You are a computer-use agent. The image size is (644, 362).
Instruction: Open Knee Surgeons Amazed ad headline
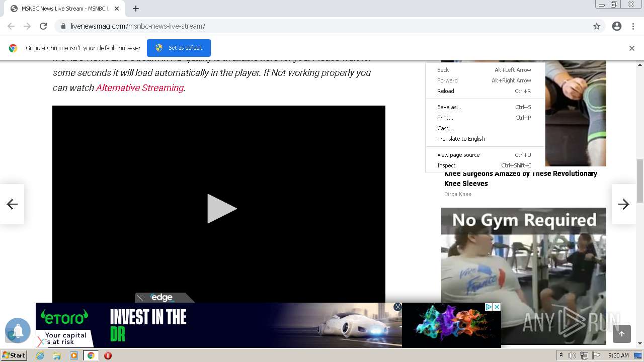click(x=521, y=178)
